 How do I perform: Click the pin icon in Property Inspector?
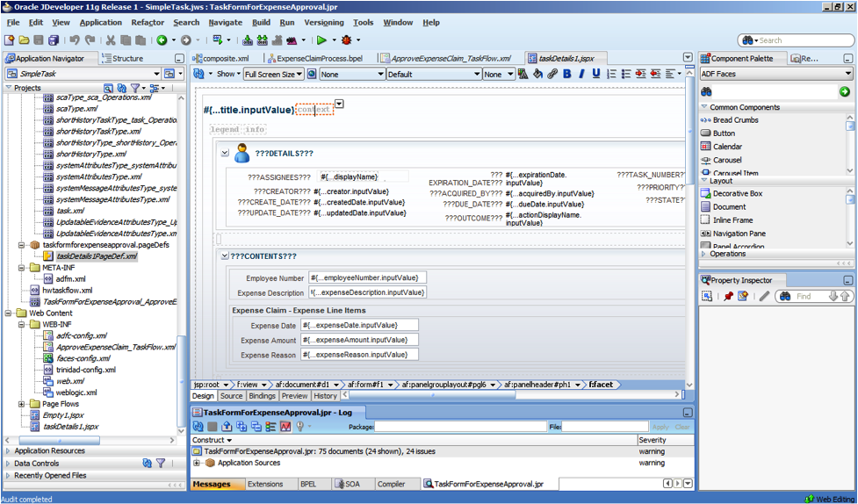(x=728, y=297)
